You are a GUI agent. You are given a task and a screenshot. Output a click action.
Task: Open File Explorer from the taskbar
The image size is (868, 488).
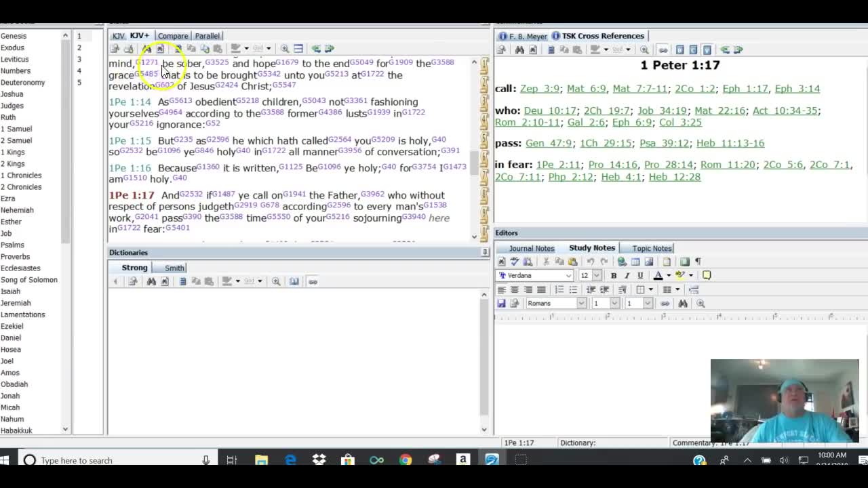261,460
